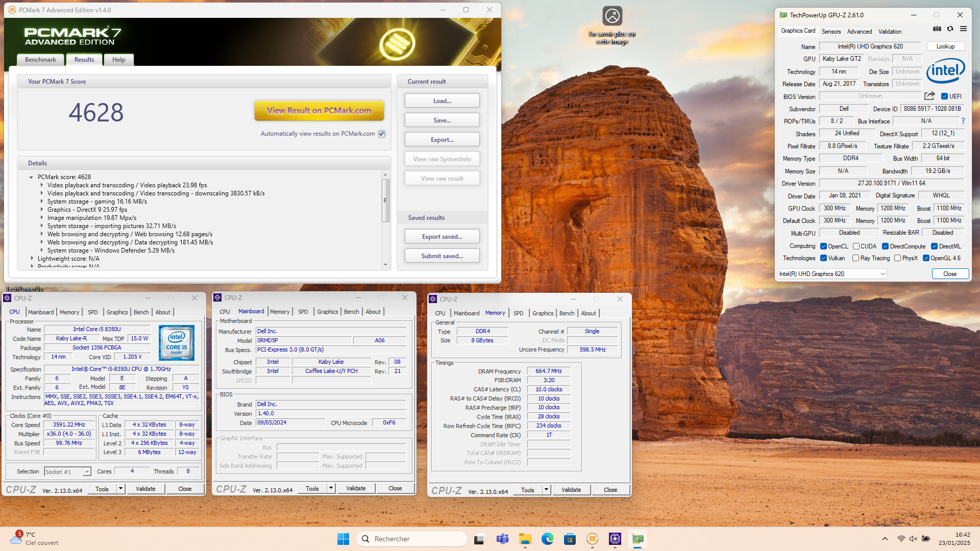Open Microsoft Teams from taskbar
This screenshot has height=551, width=980.
[x=503, y=539]
